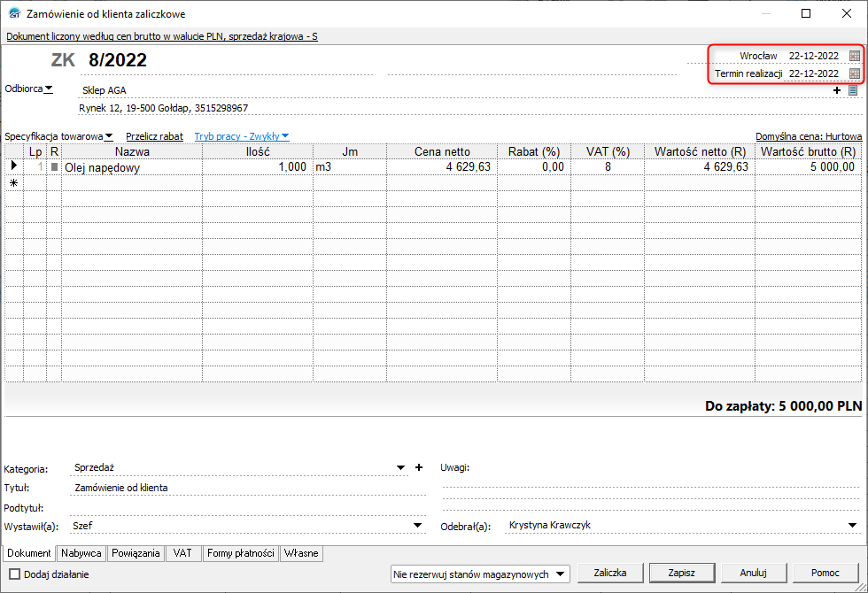868x593 pixels.
Task: Click the Wartość netto (R) cell 4 629,63
Action: [x=700, y=167]
